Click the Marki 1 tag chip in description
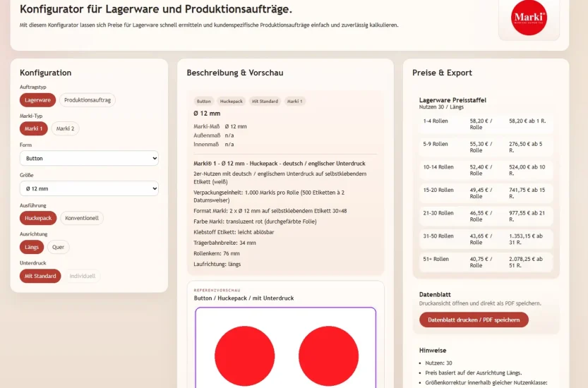 pos(295,101)
